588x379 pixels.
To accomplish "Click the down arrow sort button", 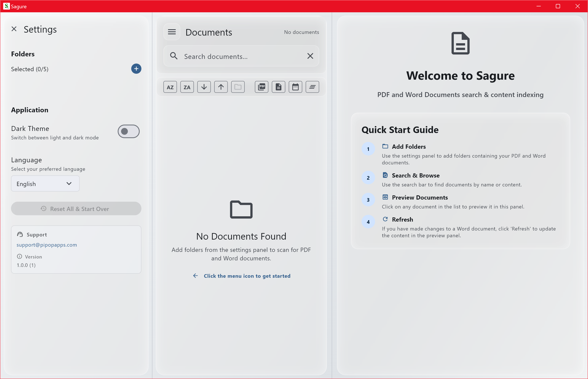I will [x=204, y=87].
